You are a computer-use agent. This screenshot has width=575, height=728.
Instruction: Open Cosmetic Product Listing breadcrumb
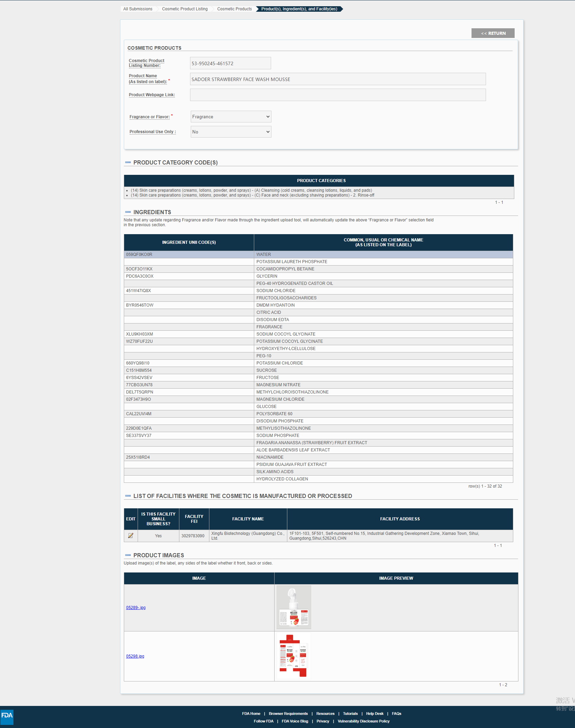pos(185,9)
